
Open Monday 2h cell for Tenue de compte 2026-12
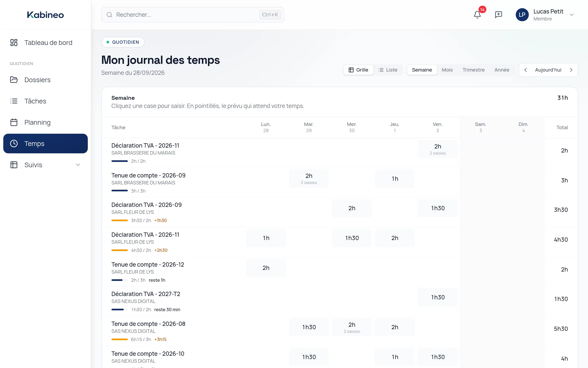point(266,268)
